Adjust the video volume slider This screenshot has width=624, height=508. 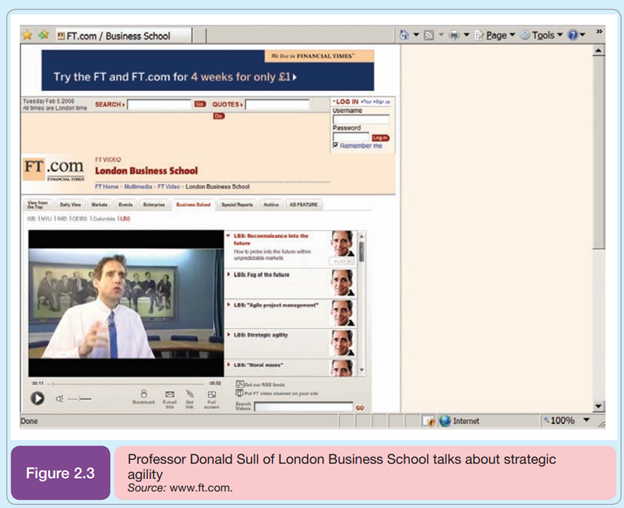point(79,399)
